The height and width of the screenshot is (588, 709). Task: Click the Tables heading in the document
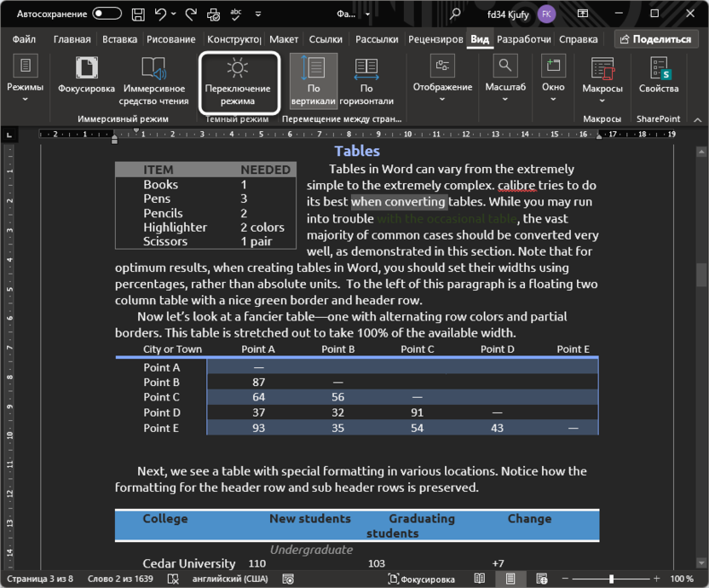pyautogui.click(x=357, y=151)
